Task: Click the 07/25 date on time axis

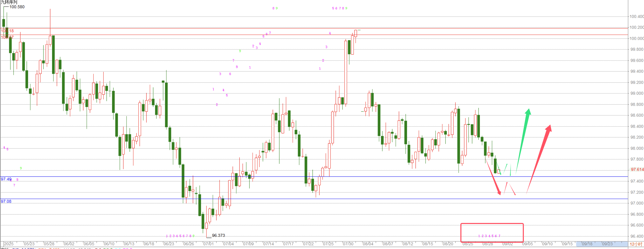Action: [x=328, y=244]
